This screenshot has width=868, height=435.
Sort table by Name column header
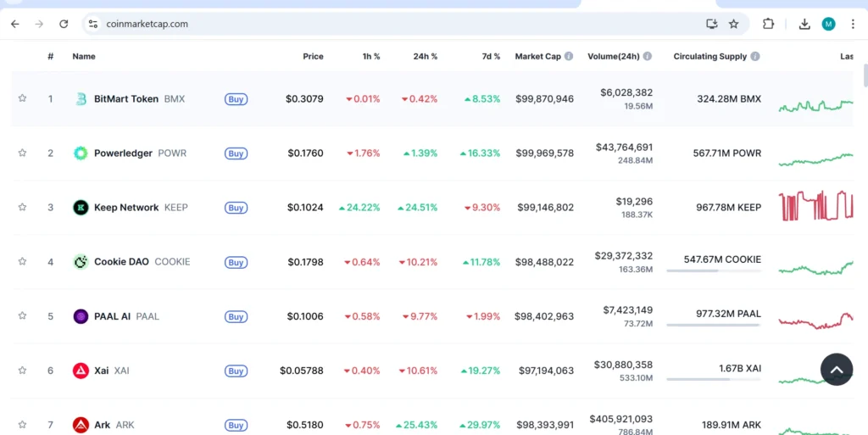click(x=84, y=57)
